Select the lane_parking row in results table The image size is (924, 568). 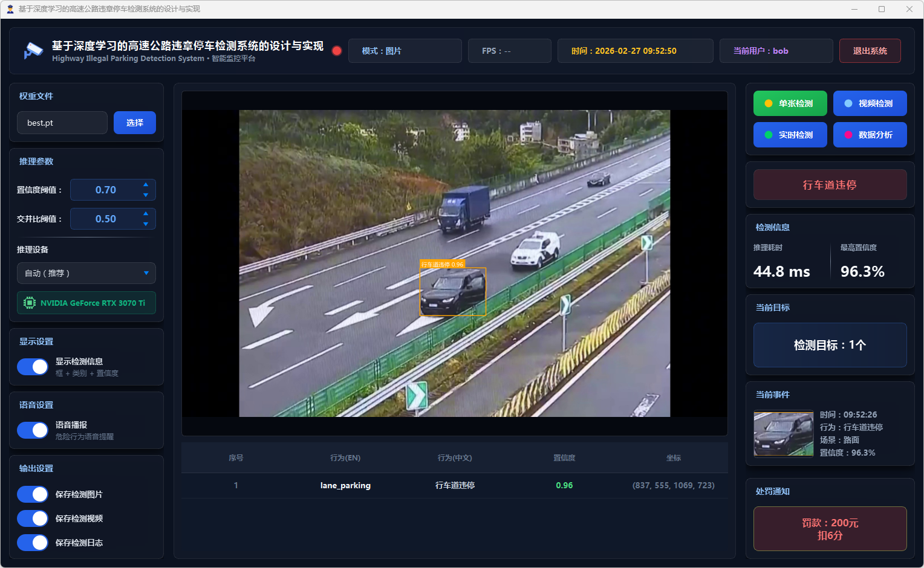coord(454,485)
